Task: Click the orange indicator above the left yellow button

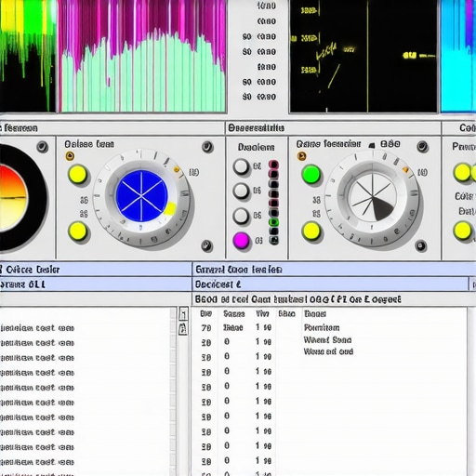Action: pos(70,156)
